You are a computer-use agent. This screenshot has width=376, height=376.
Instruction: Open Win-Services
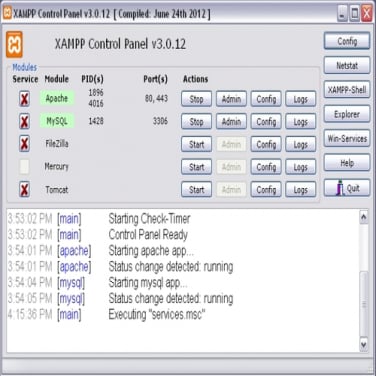(347, 138)
